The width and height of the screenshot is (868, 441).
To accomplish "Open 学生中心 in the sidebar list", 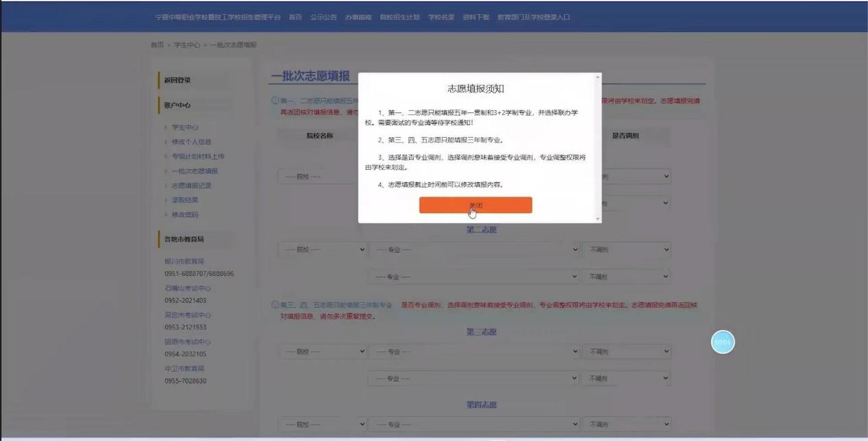I will [x=185, y=127].
